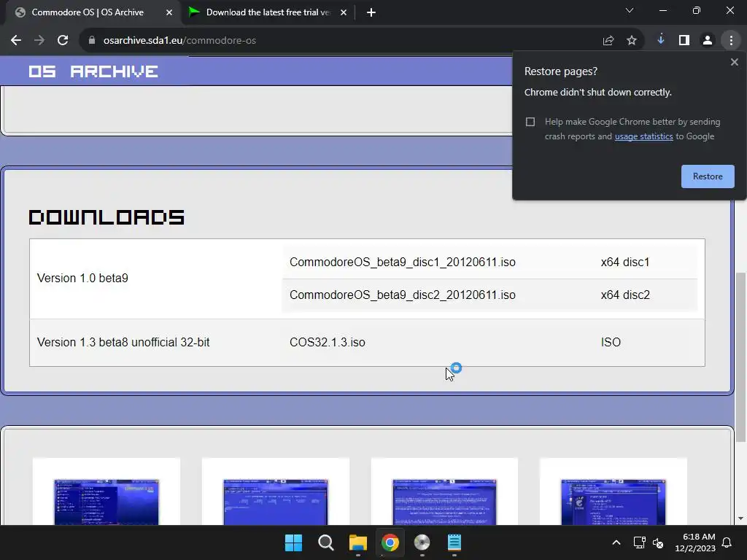Open the second screenshot thumbnail
The image size is (747, 560).
click(275, 502)
